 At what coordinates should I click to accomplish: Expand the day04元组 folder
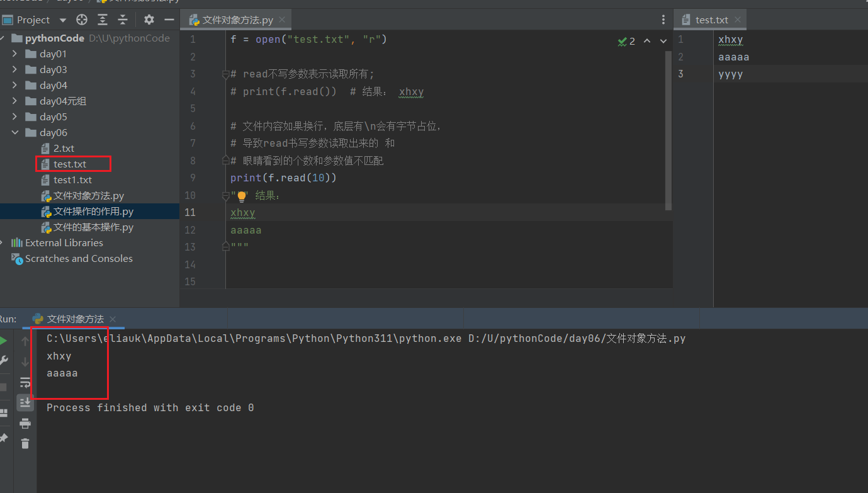click(15, 101)
